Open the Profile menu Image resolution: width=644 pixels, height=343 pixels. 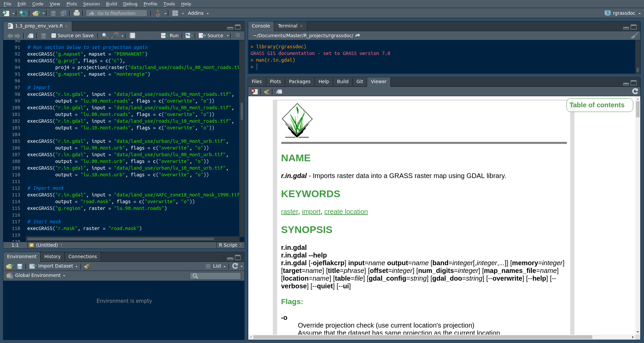click(x=150, y=4)
